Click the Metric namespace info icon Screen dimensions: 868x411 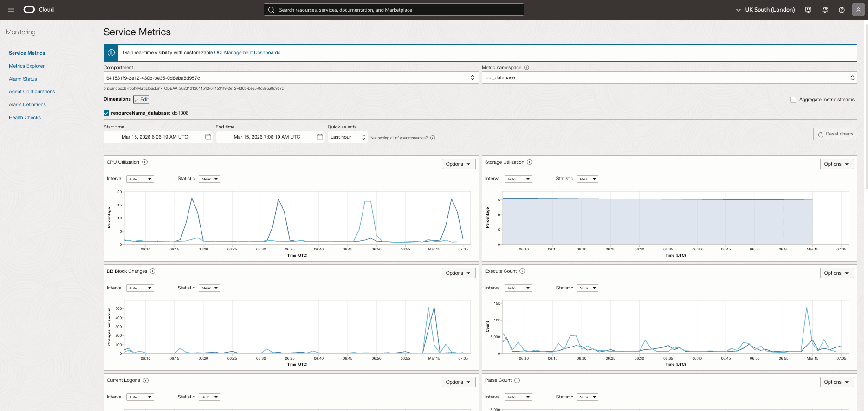click(526, 67)
